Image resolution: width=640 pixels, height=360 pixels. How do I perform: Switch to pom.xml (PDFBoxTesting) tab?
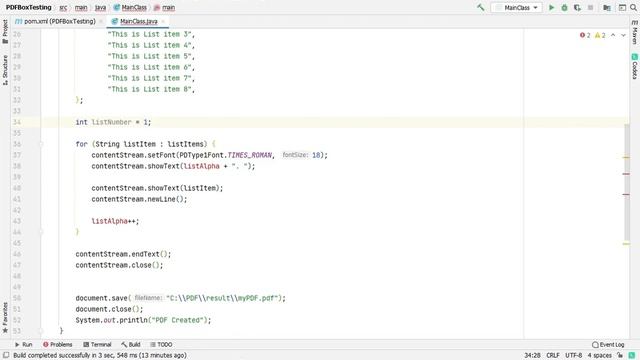point(56,21)
